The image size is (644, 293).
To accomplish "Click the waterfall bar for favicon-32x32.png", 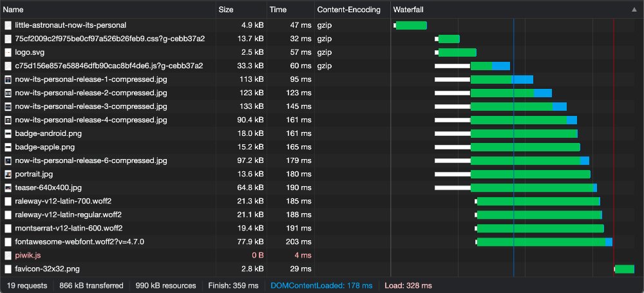I will [x=625, y=269].
